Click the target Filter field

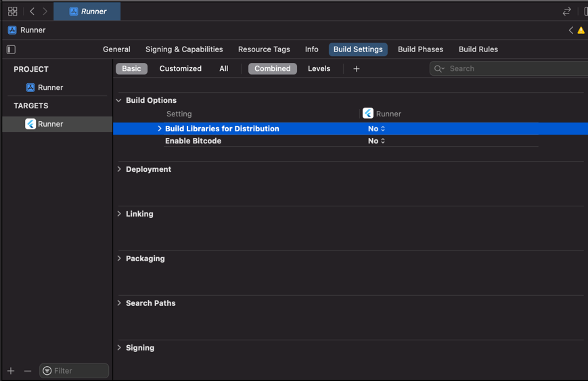[x=74, y=370]
